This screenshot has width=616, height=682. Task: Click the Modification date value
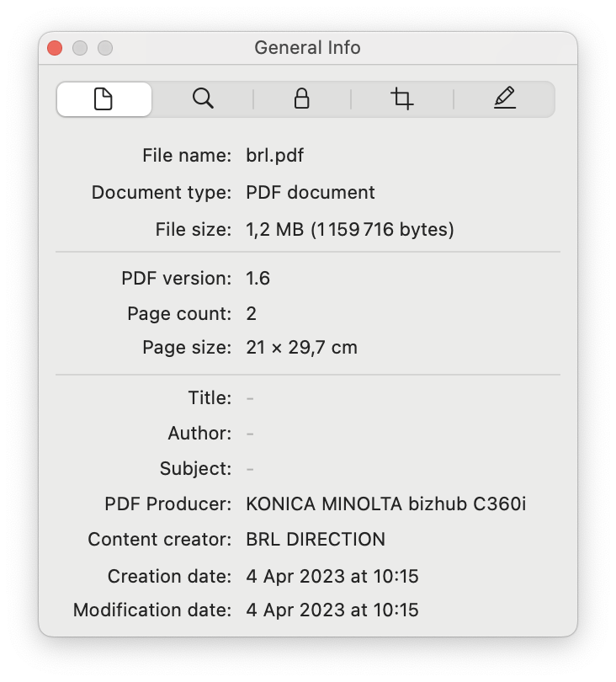click(332, 610)
